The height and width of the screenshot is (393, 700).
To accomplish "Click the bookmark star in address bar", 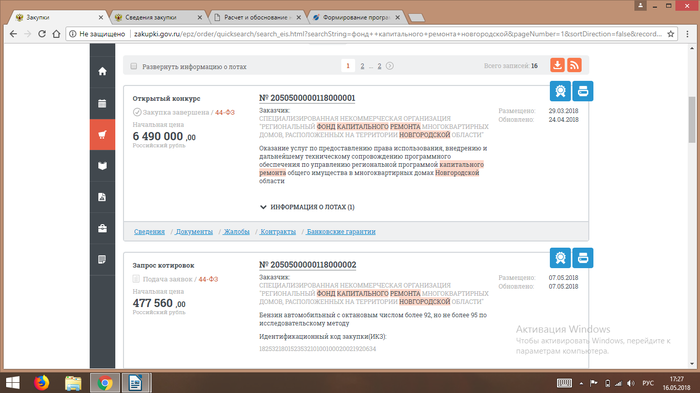I will [670, 34].
